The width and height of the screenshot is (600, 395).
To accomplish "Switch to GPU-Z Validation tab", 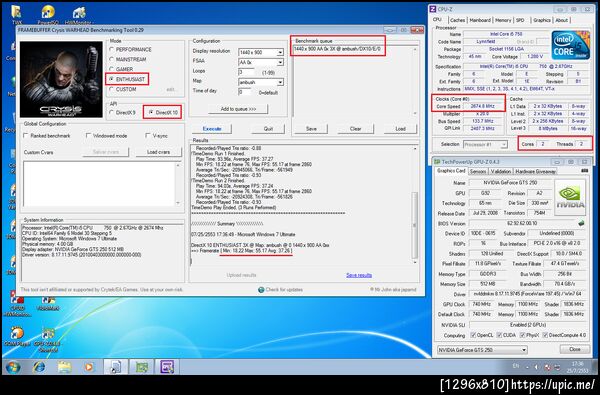I will [501, 171].
